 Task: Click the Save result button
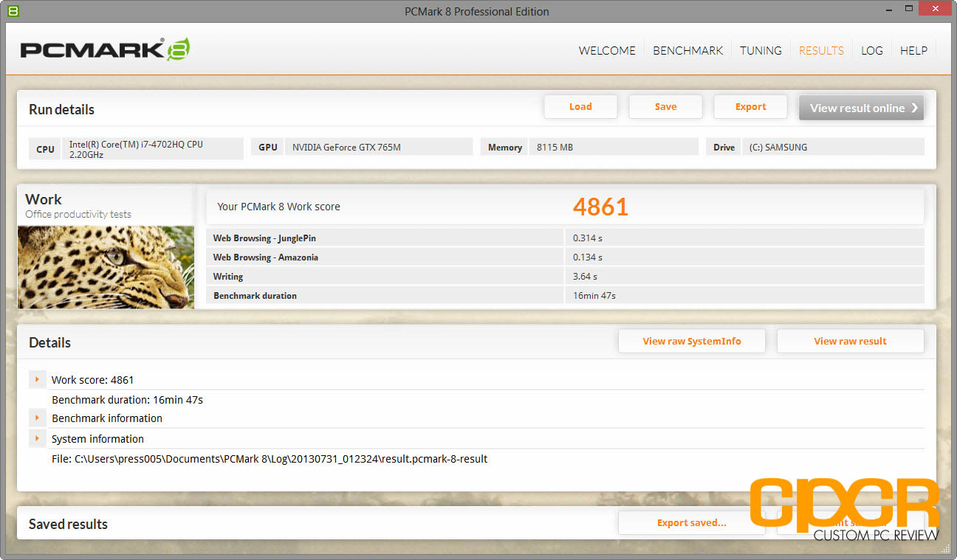pos(665,106)
